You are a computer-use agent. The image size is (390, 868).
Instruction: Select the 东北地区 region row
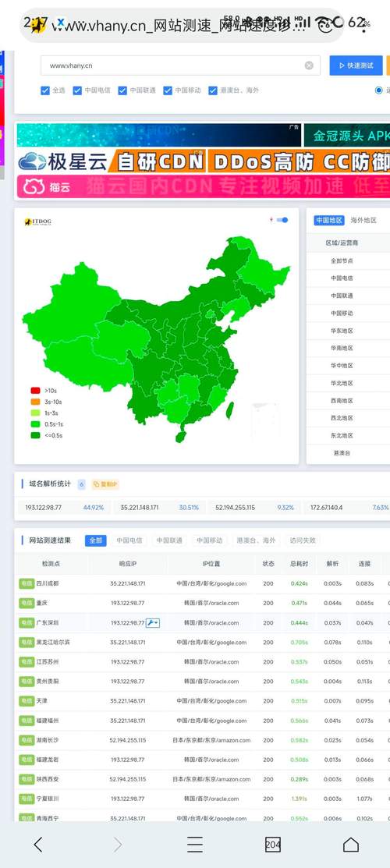click(x=348, y=435)
